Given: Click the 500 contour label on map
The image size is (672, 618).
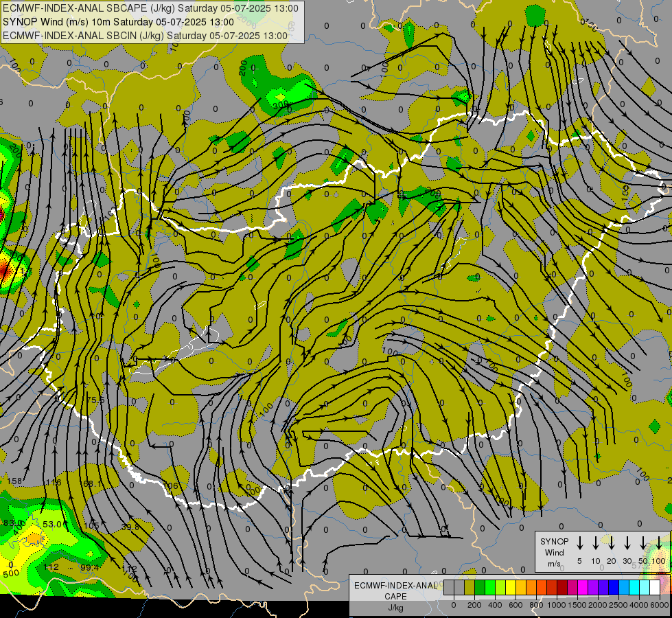Looking at the screenshot, I should tap(11, 573).
